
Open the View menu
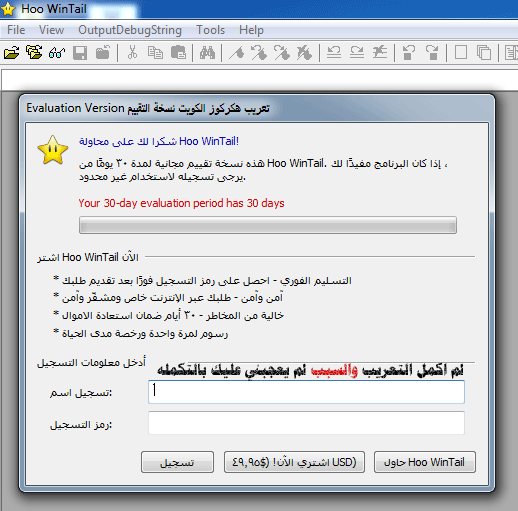(x=51, y=30)
